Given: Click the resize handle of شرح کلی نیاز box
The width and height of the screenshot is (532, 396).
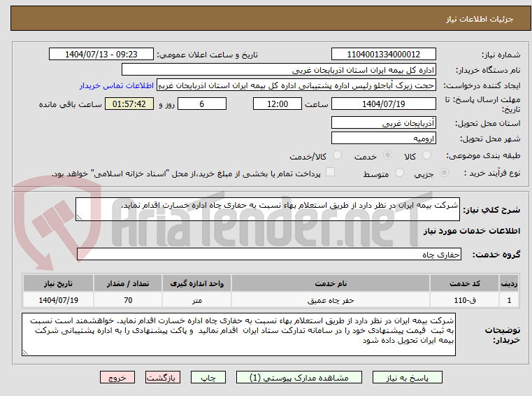Looking at the screenshot, I should click(79, 218).
